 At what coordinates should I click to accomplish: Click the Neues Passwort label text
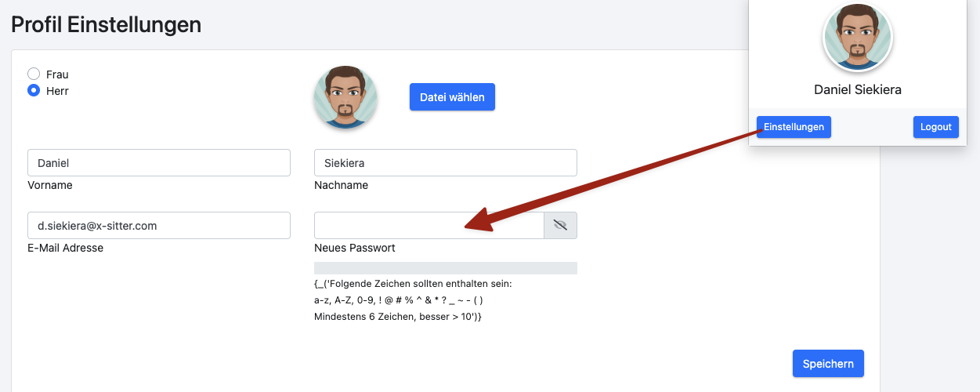pyautogui.click(x=355, y=248)
